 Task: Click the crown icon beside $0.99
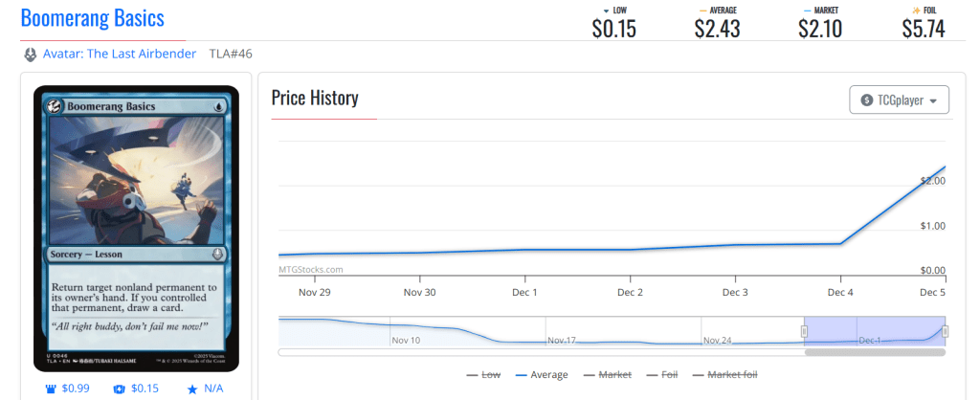[52, 389]
